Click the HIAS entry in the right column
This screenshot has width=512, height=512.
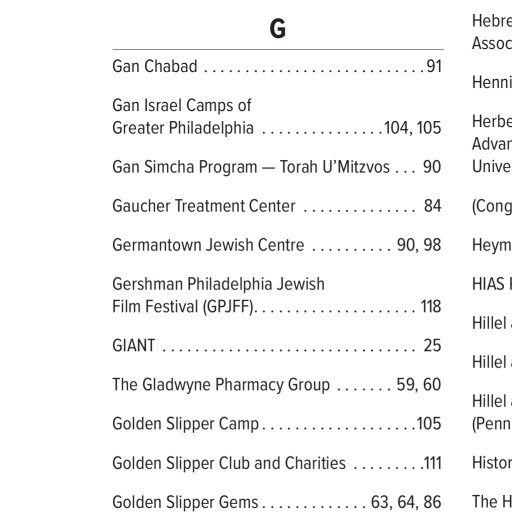(x=492, y=284)
